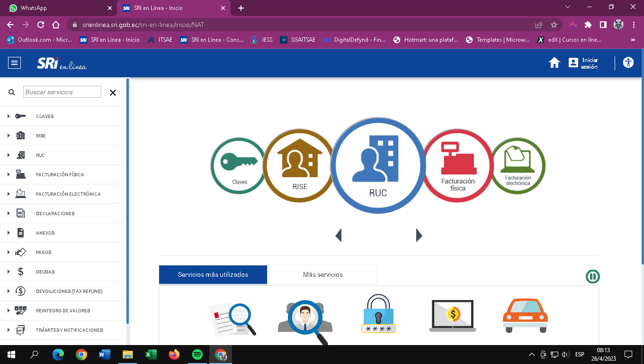Screen dimensions: 644x364
Task: Click the orange car service icon
Action: tap(525, 315)
